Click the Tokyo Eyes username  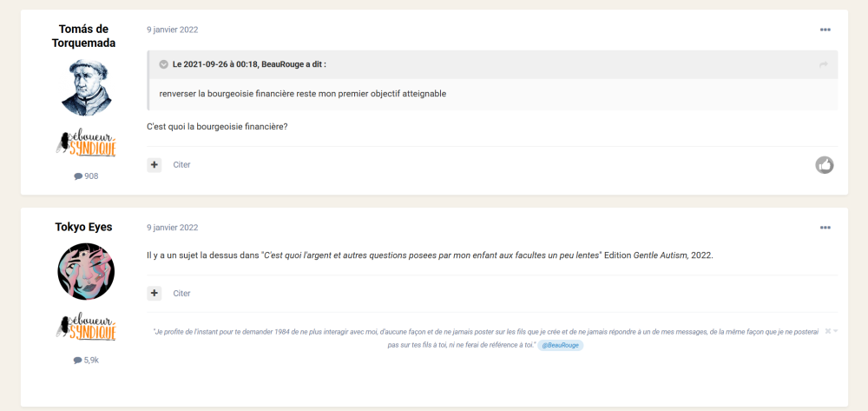(83, 228)
